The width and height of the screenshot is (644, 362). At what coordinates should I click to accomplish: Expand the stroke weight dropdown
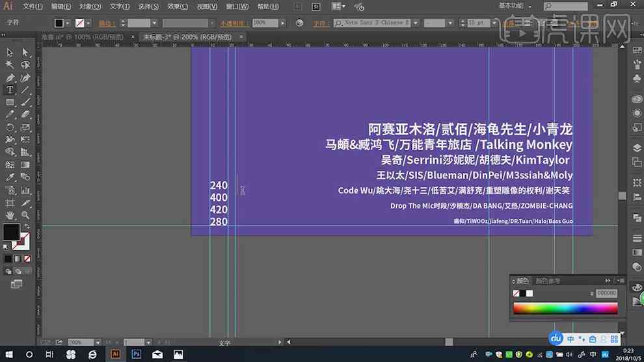click(x=154, y=23)
